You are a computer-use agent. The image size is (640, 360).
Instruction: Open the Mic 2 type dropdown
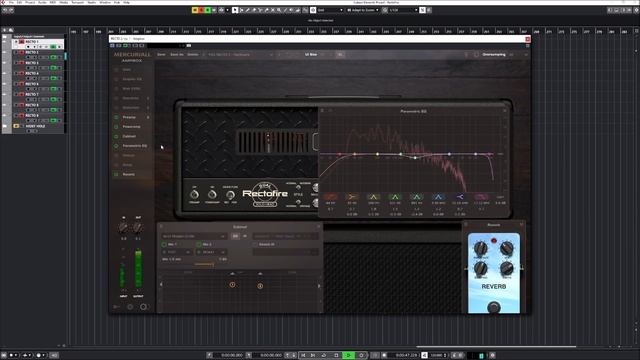click(x=211, y=252)
